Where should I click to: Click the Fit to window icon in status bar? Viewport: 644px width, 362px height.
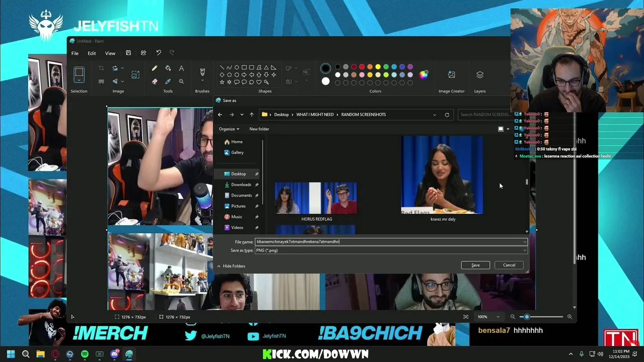466,317
